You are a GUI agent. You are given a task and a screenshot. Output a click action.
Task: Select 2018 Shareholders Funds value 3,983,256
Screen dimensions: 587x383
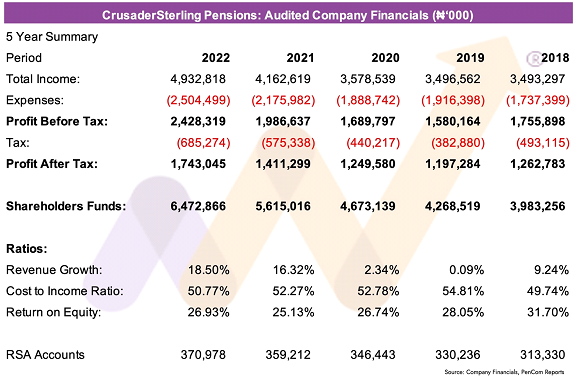538,206
